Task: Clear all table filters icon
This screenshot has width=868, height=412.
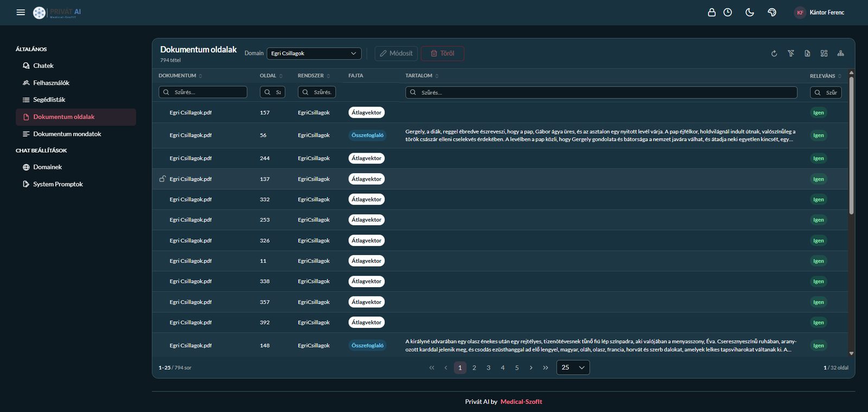Action: [x=791, y=53]
